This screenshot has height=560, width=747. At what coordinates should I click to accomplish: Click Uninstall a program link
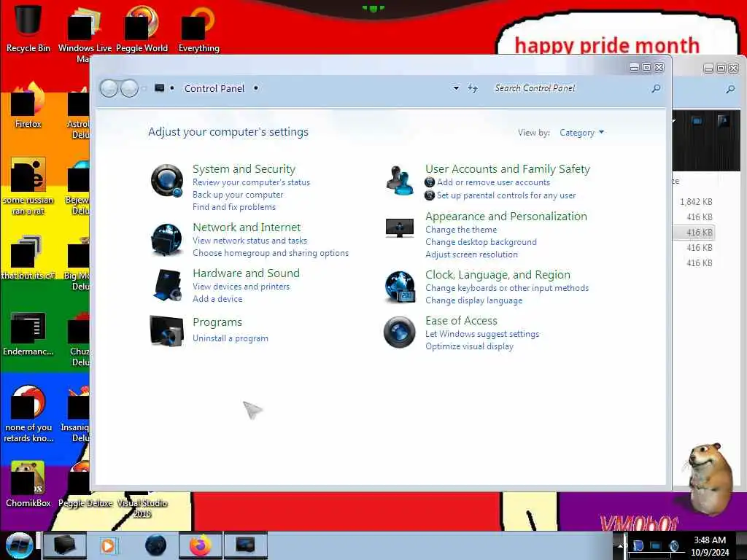click(x=231, y=338)
